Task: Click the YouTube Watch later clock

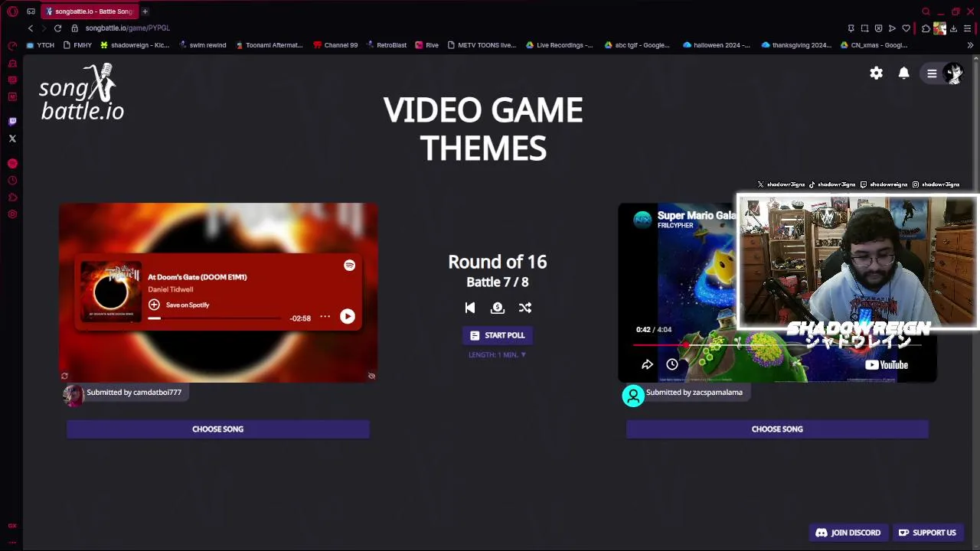Action: pyautogui.click(x=672, y=365)
